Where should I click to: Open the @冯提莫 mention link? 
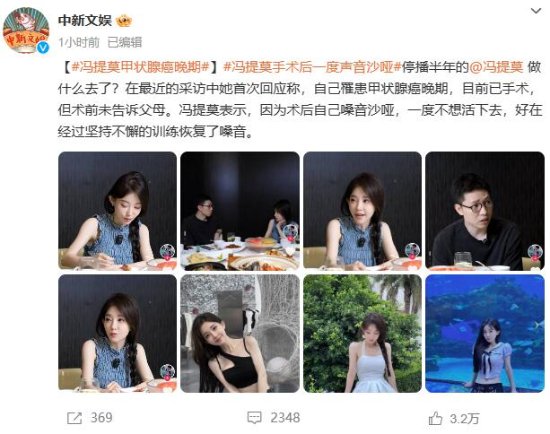[496, 67]
